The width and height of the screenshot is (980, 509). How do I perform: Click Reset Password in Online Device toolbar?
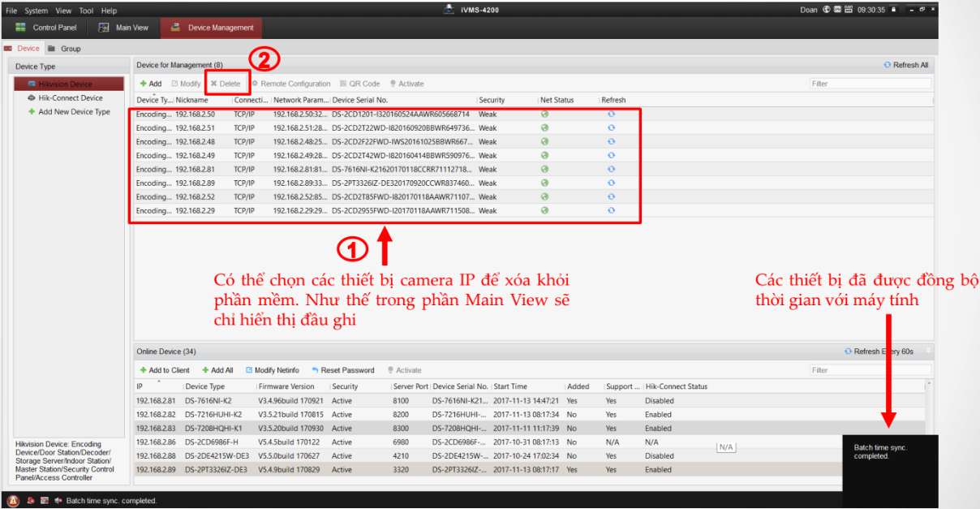point(342,370)
